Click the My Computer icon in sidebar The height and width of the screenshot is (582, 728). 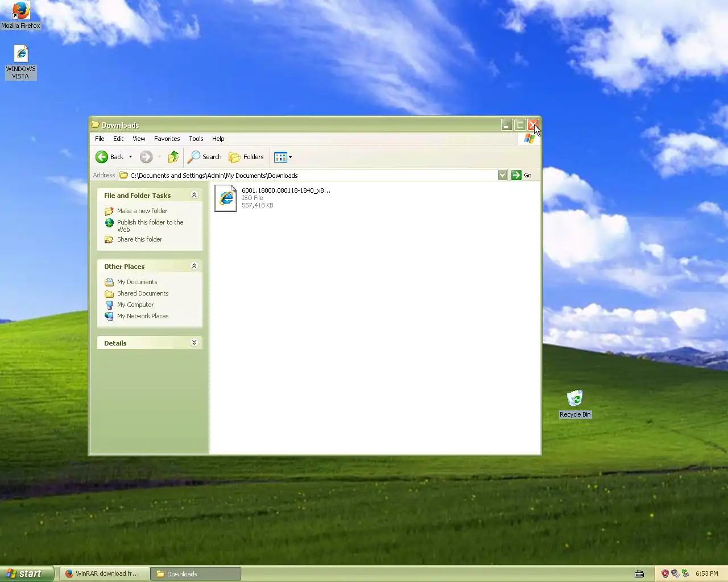(109, 305)
